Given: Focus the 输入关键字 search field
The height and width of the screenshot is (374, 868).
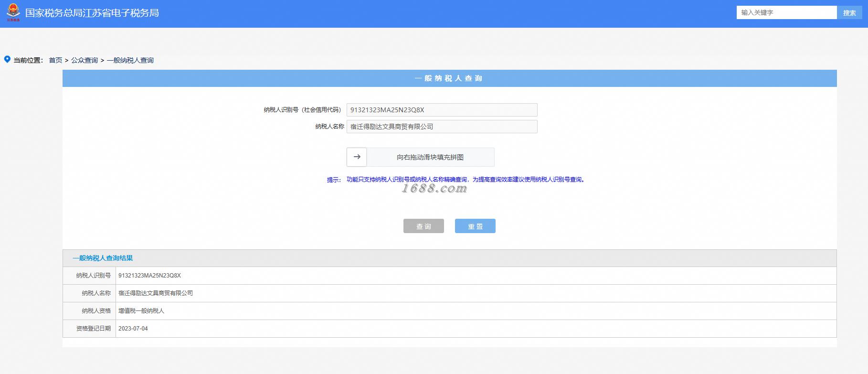Looking at the screenshot, I should coord(787,12).
